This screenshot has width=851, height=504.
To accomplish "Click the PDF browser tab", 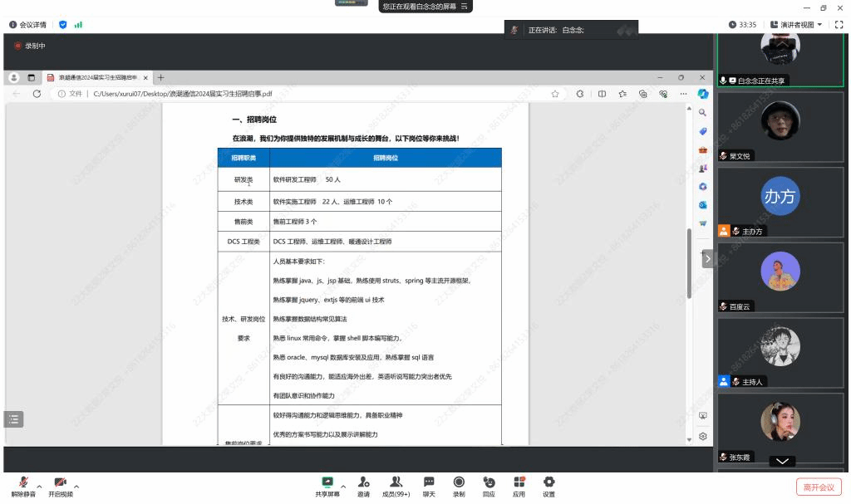I will (97, 77).
